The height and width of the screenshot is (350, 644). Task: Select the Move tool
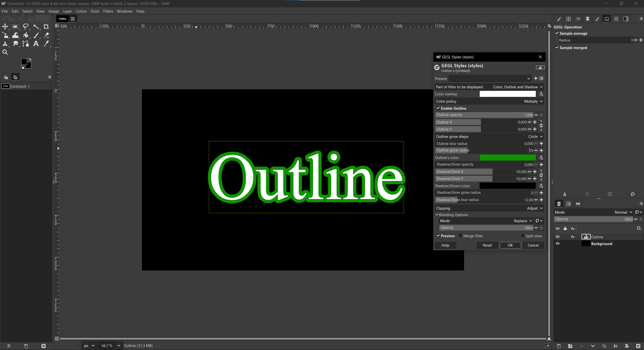click(5, 26)
